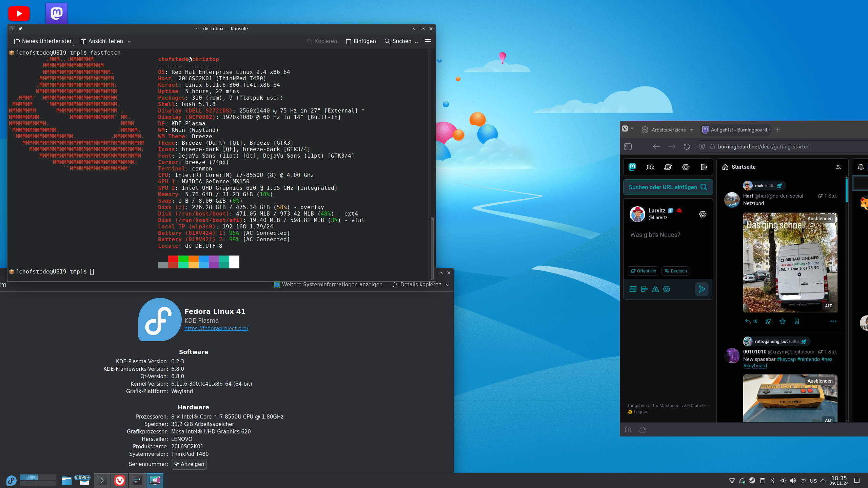868x488 pixels.
Task: Show the serial number via Anzeigen
Action: (x=189, y=464)
